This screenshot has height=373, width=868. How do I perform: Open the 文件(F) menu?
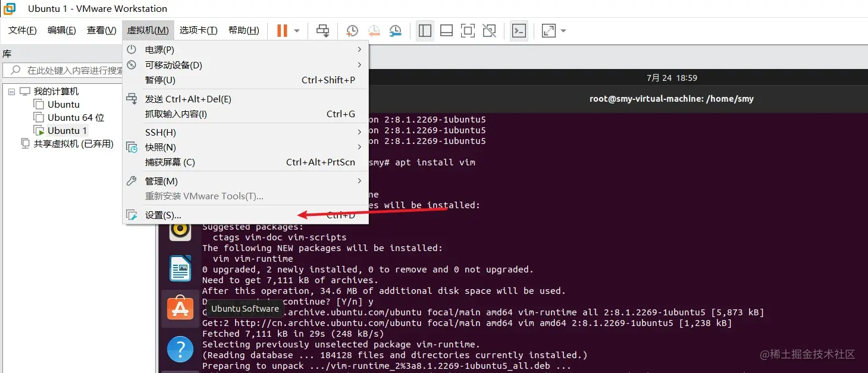(x=23, y=30)
